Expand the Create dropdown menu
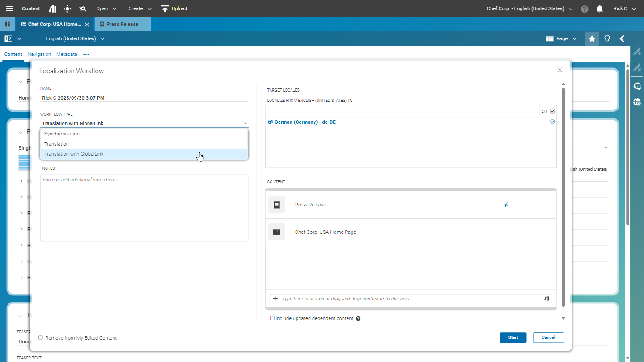Screen dimensions: 644x362 click(x=140, y=8)
